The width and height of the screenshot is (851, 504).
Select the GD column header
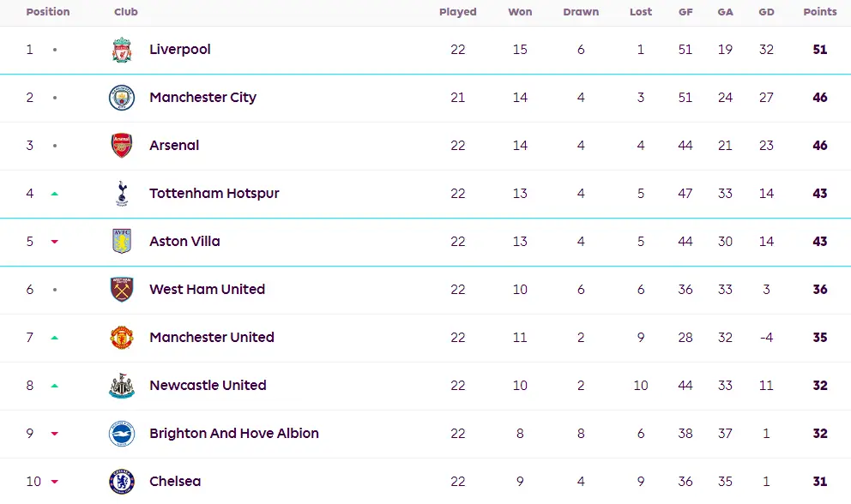tap(766, 12)
